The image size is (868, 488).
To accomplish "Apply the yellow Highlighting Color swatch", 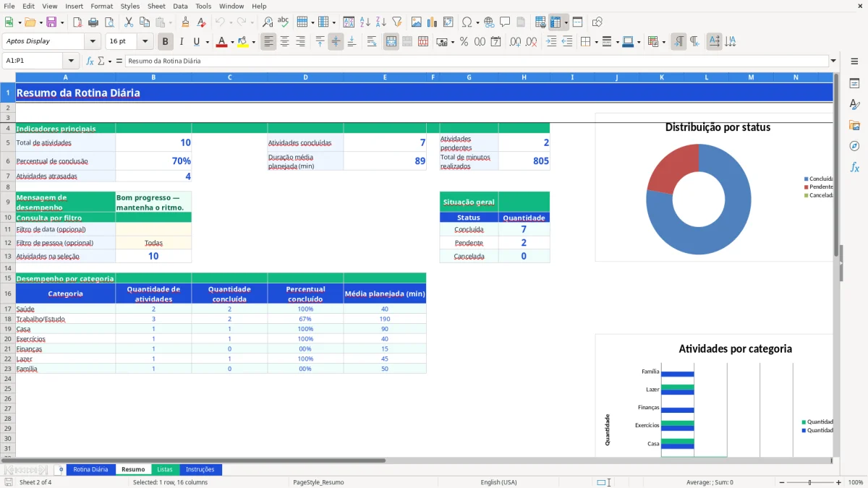I will 242,42.
